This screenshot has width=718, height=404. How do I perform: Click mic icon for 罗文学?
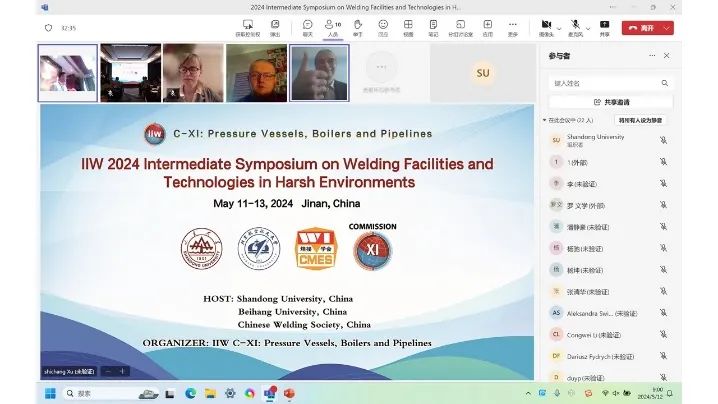click(x=663, y=205)
